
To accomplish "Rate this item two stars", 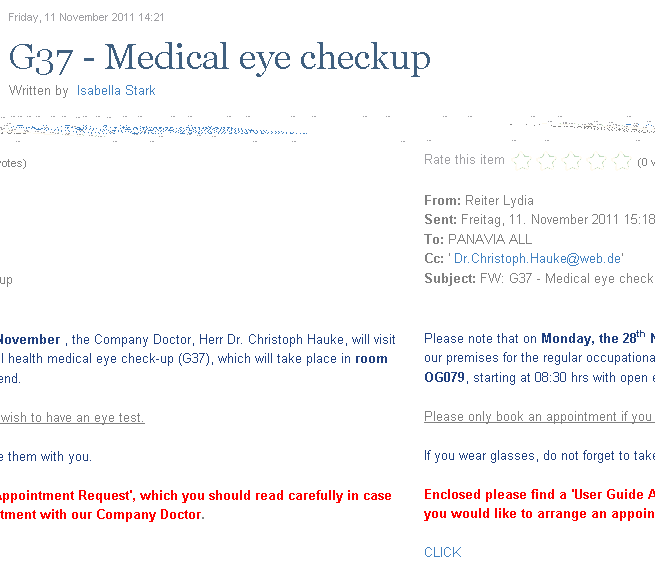I will point(547,161).
